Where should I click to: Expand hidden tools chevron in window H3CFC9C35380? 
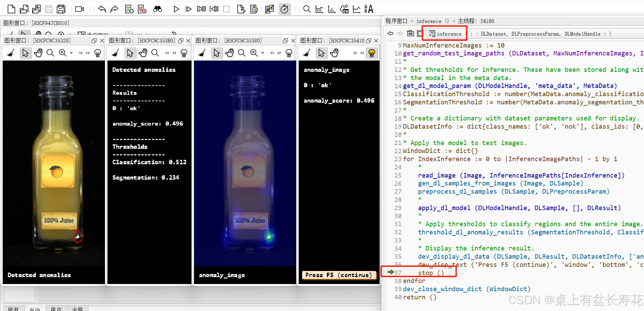[272, 53]
